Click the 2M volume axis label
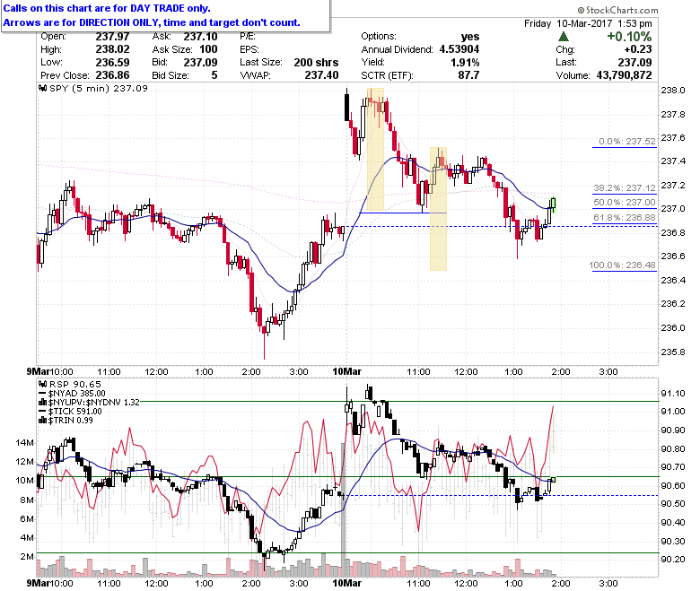The image size is (700, 591). click(x=27, y=556)
